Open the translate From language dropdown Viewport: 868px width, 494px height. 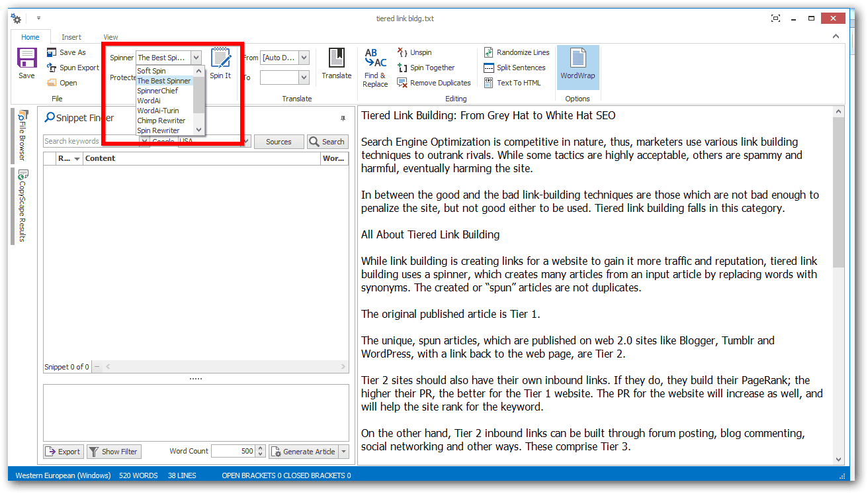pos(304,58)
